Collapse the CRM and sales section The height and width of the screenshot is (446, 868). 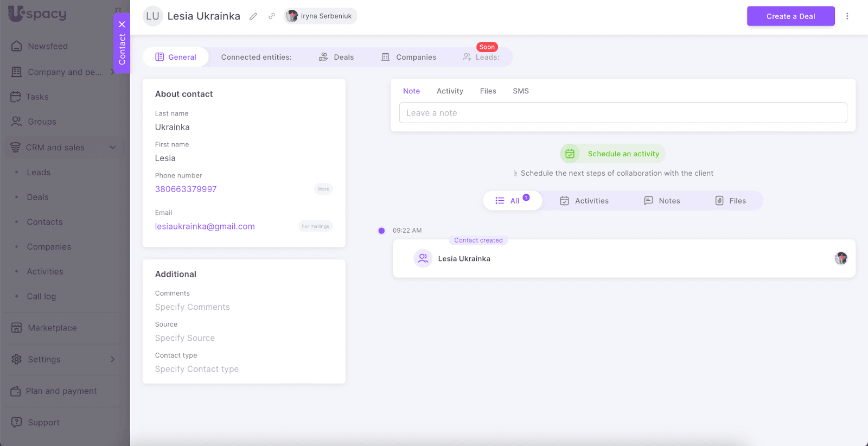113,148
